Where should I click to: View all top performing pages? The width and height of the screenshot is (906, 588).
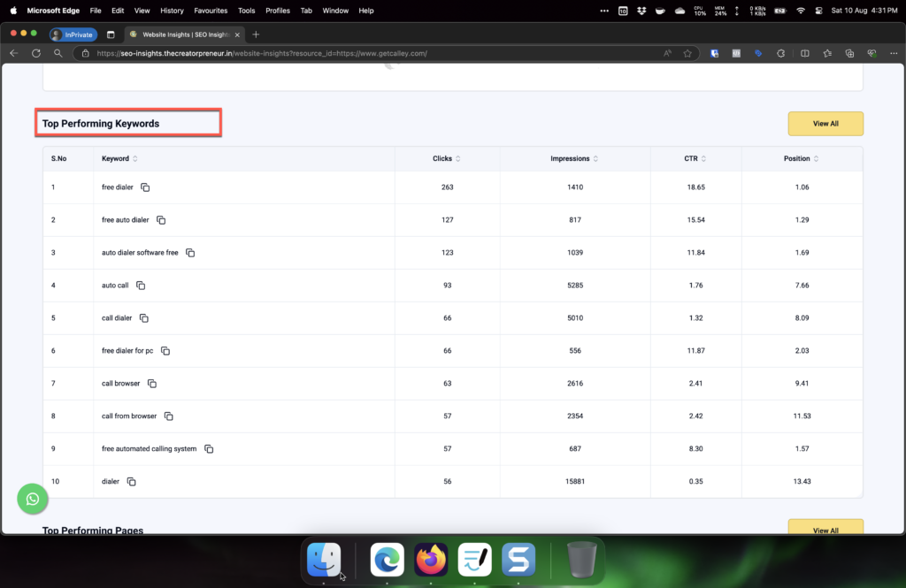(825, 527)
